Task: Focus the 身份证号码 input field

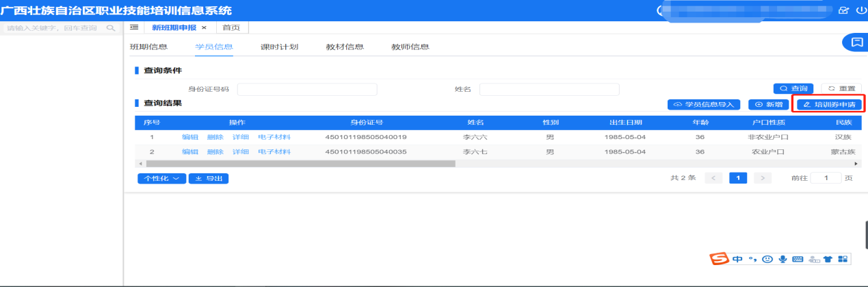Action: click(x=307, y=89)
